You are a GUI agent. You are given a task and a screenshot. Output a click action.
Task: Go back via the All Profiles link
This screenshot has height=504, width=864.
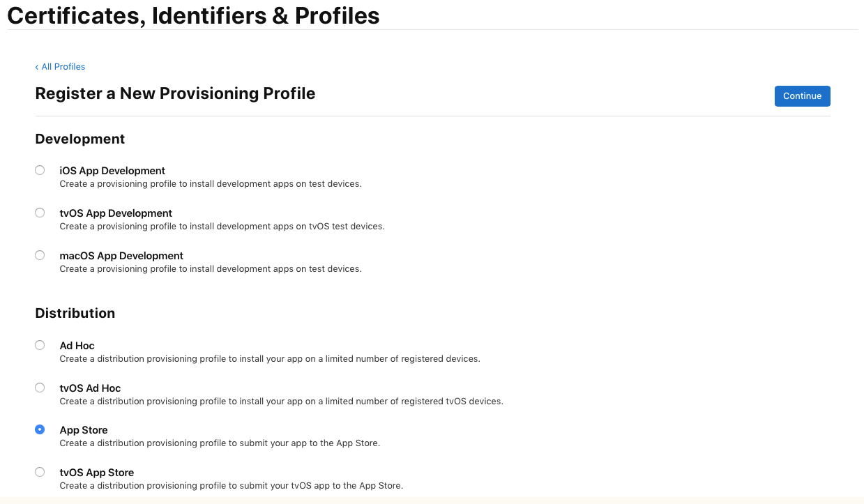[x=60, y=67]
